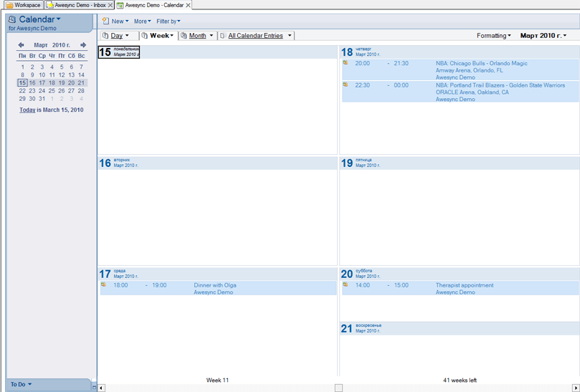Open the Formatting dropdown
This screenshot has height=392, width=580.
point(494,36)
